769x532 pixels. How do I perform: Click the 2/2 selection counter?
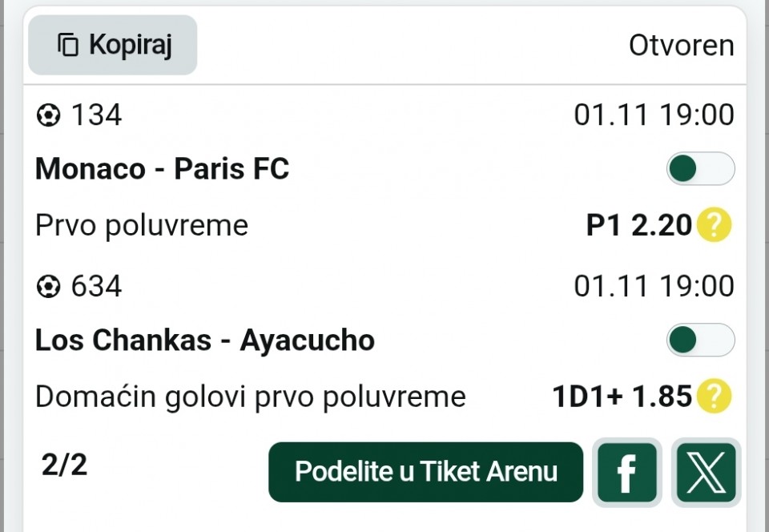click(x=64, y=465)
